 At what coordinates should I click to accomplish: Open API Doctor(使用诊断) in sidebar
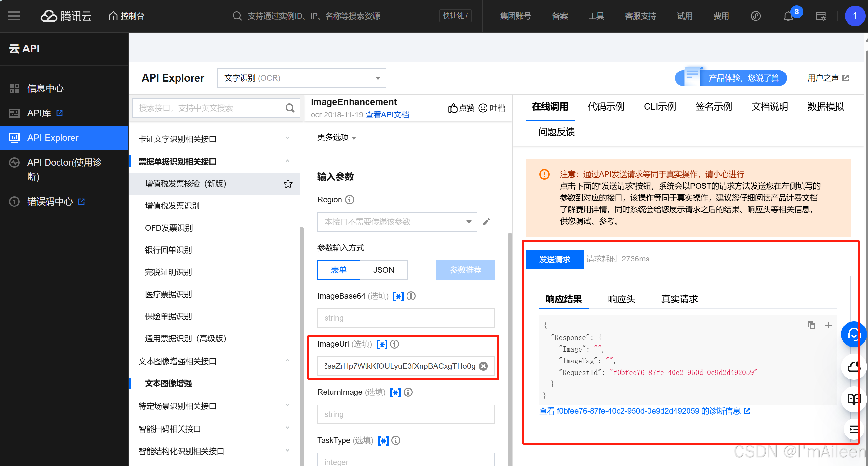tap(64, 169)
